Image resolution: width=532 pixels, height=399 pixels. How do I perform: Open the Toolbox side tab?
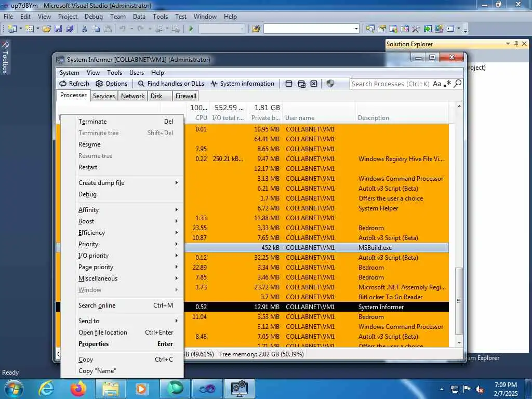5,58
